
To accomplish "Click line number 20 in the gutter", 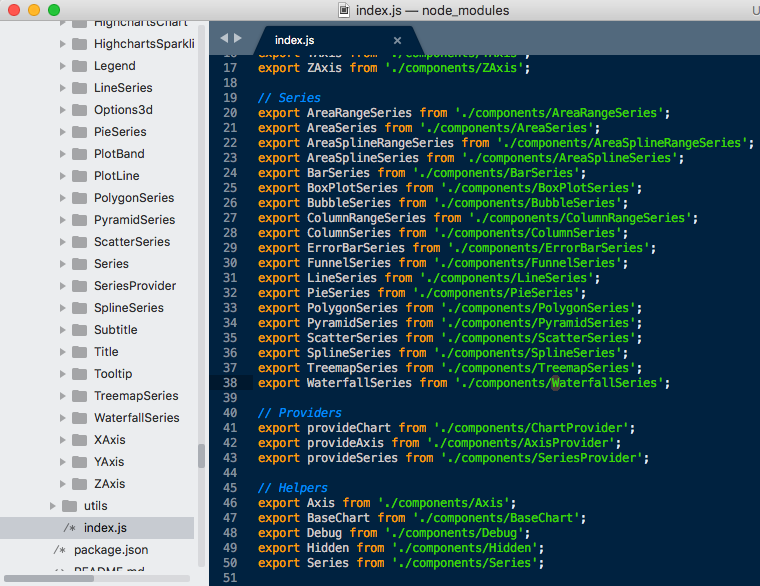I will pyautogui.click(x=230, y=113).
